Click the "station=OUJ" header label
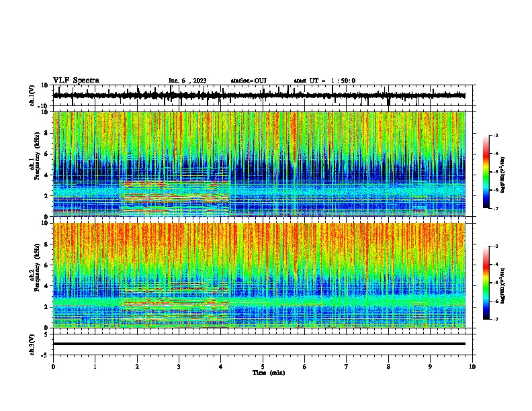 249,81
